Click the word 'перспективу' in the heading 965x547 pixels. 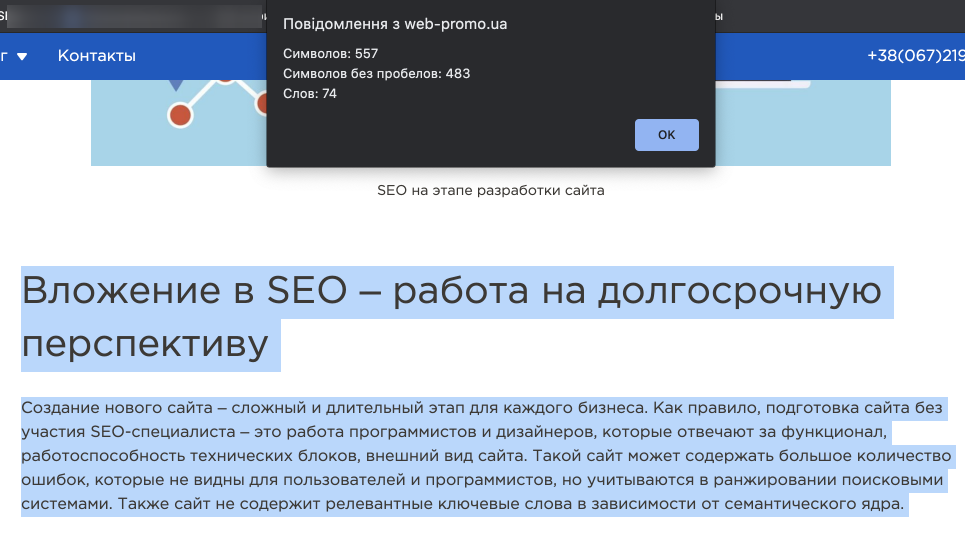point(145,343)
